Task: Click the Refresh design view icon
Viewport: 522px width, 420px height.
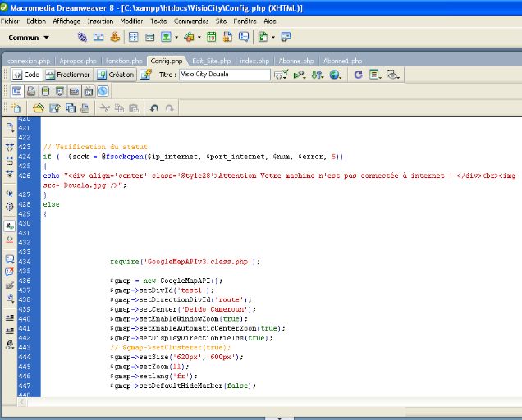Action: point(358,74)
